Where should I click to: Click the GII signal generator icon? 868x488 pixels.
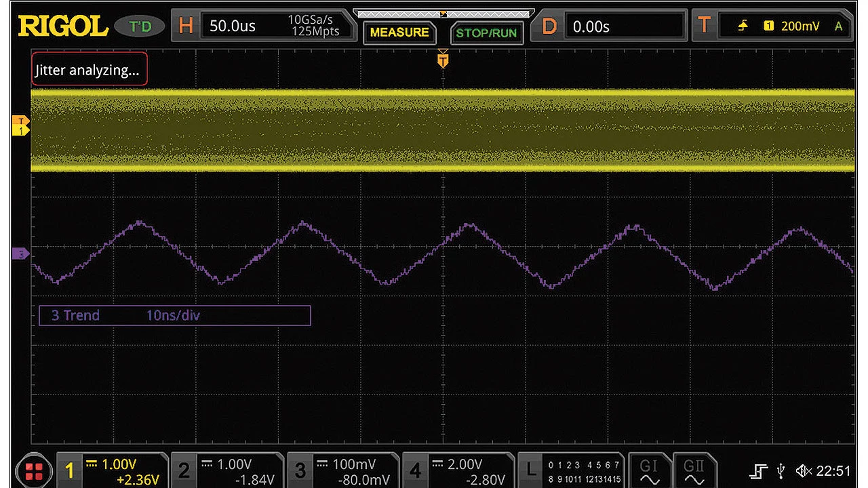click(694, 470)
